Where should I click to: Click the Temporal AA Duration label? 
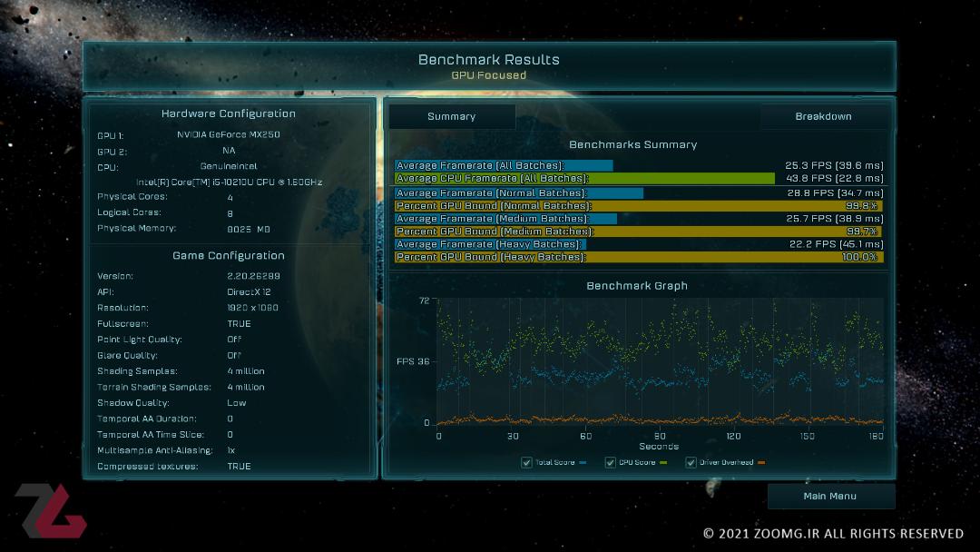click(147, 419)
